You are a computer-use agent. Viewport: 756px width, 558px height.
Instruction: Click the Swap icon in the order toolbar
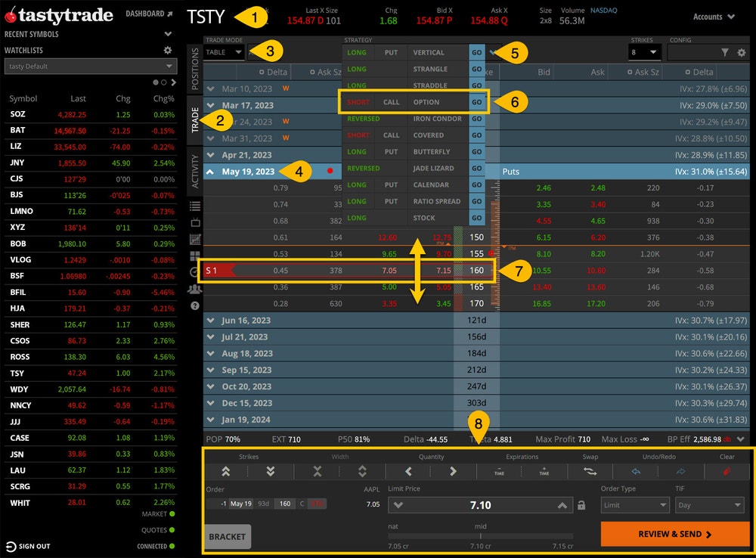[x=590, y=470]
